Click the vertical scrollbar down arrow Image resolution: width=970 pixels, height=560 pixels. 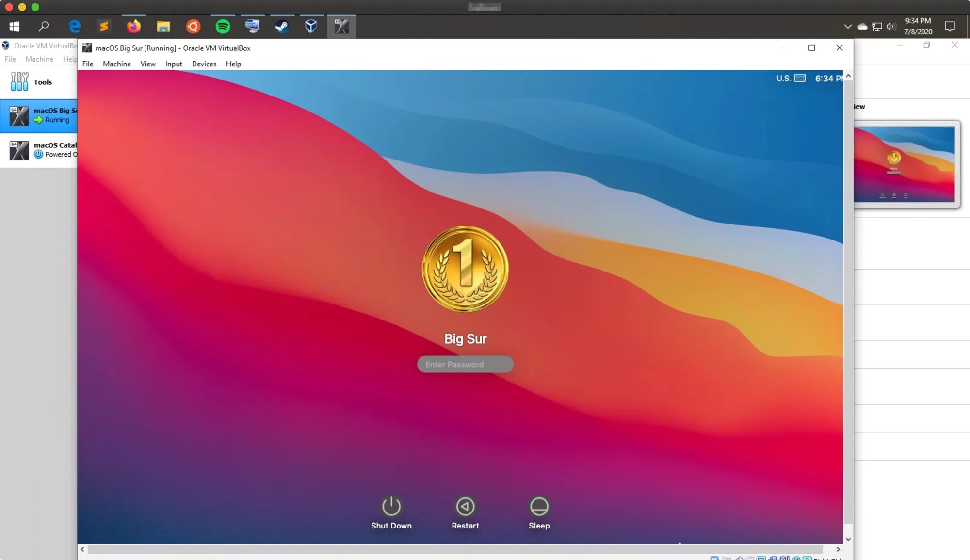click(848, 539)
